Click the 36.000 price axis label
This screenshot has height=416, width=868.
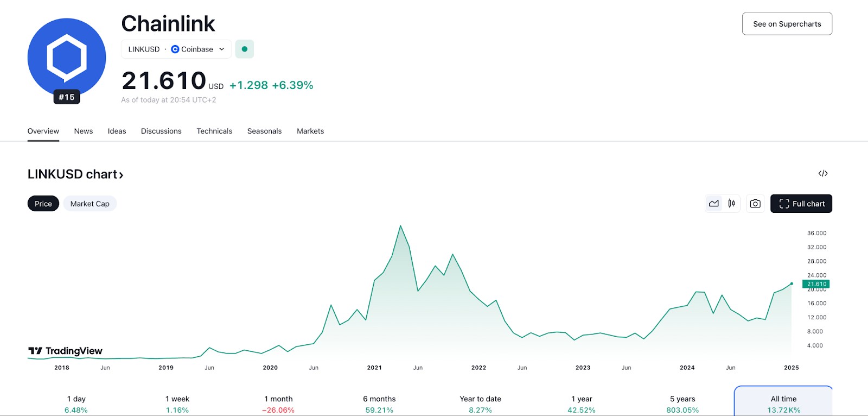pyautogui.click(x=816, y=233)
